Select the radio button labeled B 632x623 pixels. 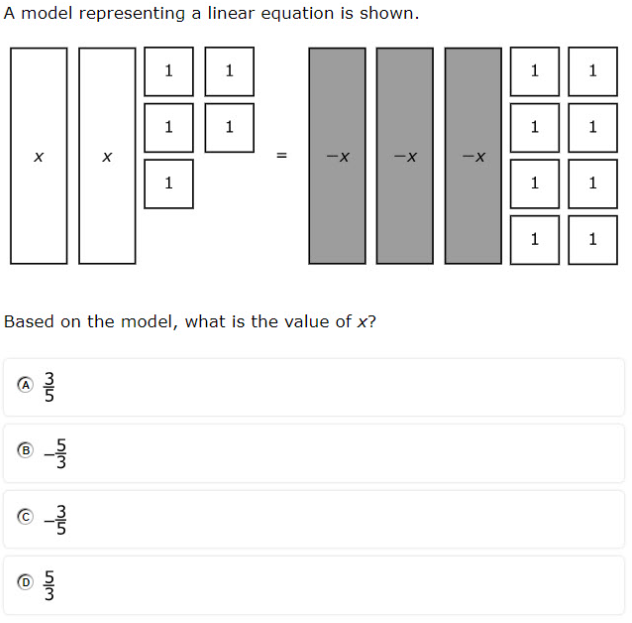point(25,452)
